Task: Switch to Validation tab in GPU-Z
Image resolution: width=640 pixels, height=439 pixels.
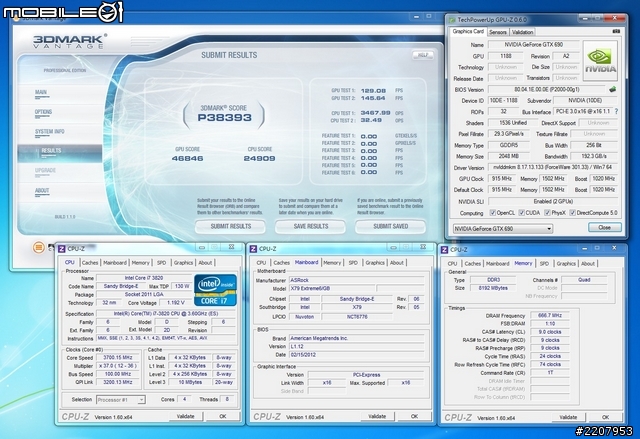Action: (522, 32)
